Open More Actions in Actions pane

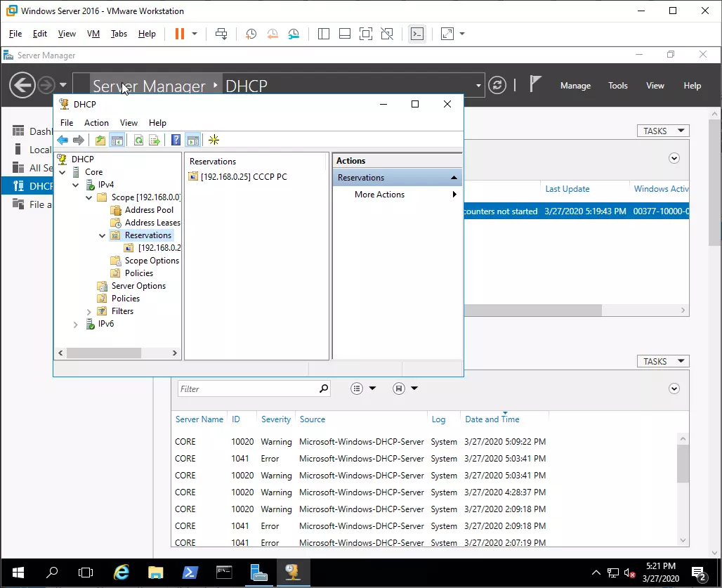(379, 195)
